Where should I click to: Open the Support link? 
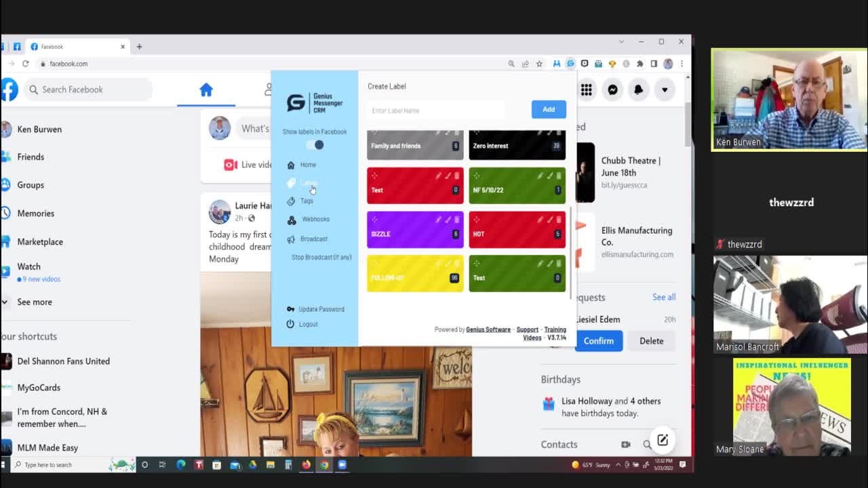tap(527, 329)
